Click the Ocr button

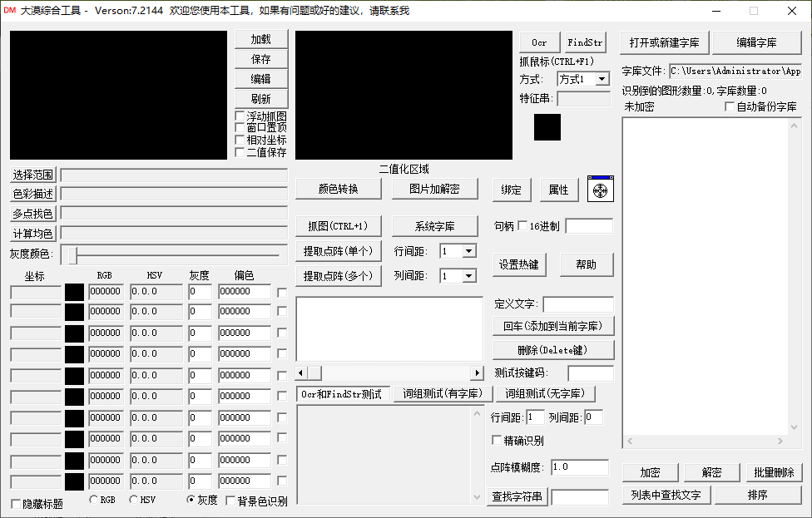point(540,42)
